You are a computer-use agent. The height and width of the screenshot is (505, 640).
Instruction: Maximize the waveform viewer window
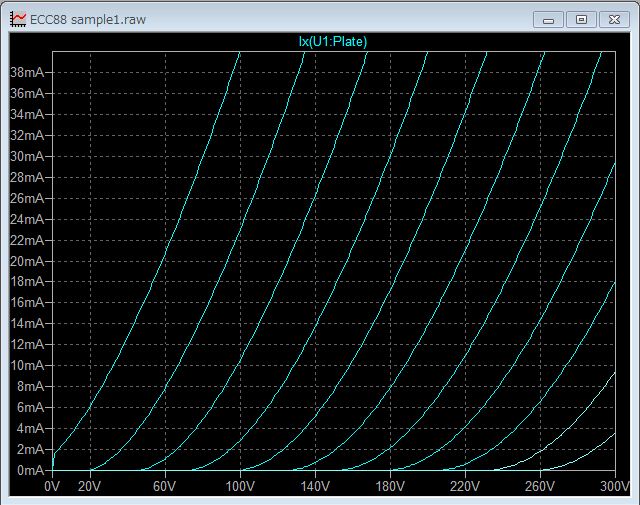click(x=580, y=19)
